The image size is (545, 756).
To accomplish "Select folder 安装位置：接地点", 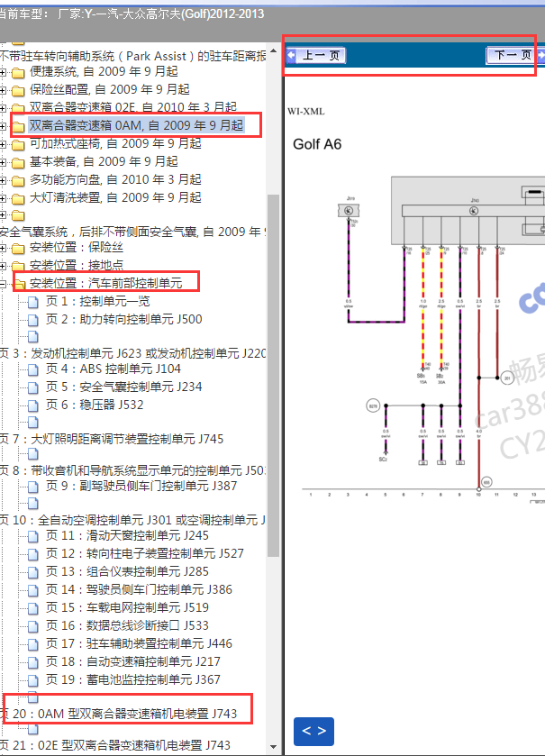I will (x=77, y=265).
